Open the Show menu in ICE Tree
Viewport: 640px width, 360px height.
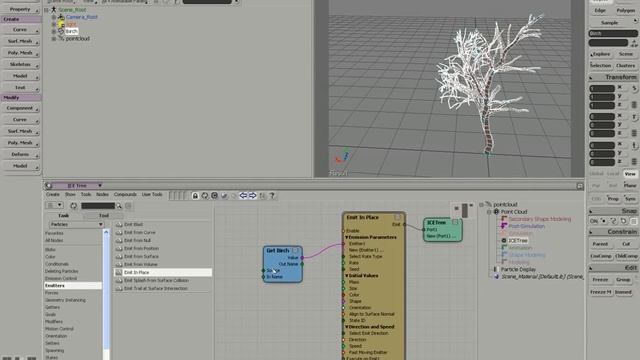pos(70,195)
